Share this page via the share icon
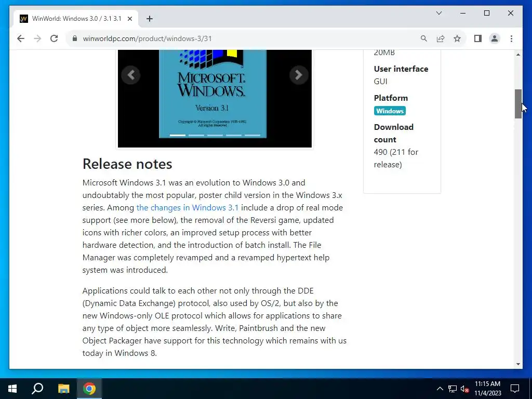The image size is (532, 399). pyautogui.click(x=441, y=38)
